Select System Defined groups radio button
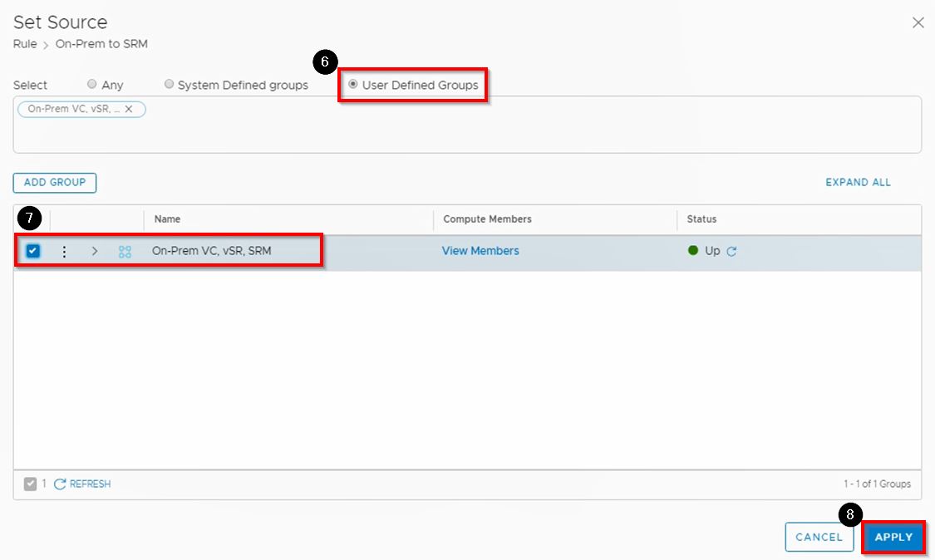This screenshot has height=560, width=935. (170, 85)
